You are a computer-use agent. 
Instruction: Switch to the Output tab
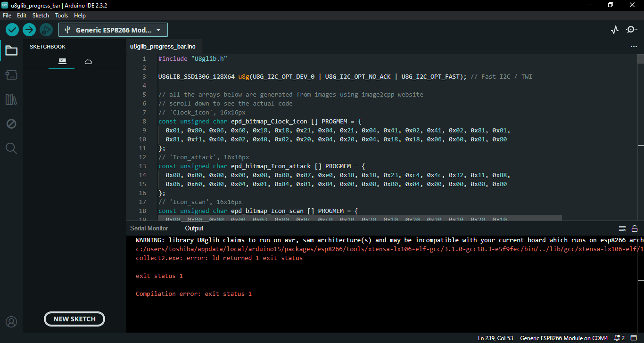(x=194, y=229)
